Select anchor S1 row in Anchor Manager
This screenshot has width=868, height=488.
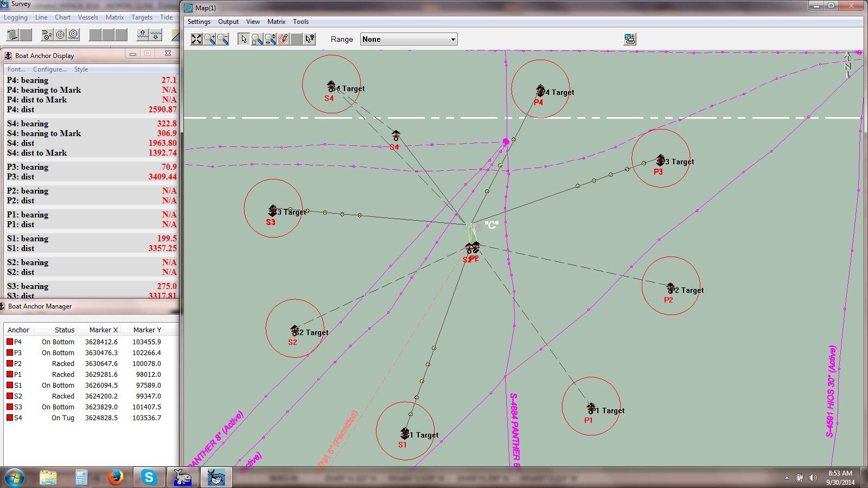(91, 386)
